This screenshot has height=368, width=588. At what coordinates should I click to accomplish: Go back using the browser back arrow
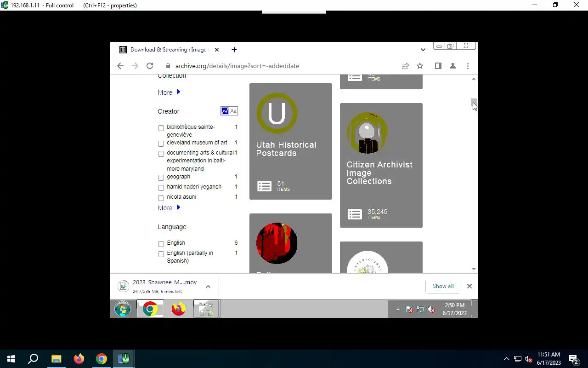pos(120,66)
